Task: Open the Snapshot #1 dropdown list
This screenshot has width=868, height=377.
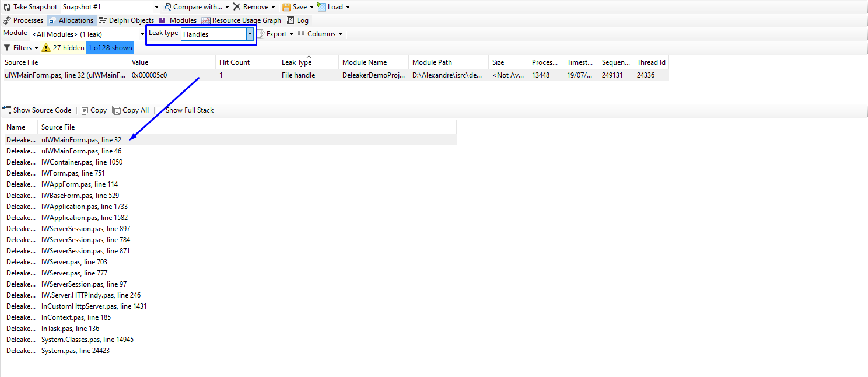Action: [156, 7]
